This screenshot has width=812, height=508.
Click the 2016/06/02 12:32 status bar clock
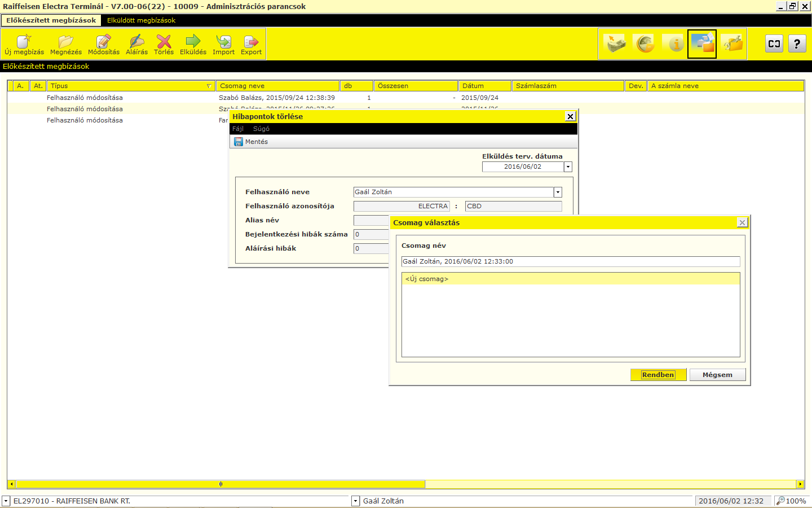click(731, 501)
